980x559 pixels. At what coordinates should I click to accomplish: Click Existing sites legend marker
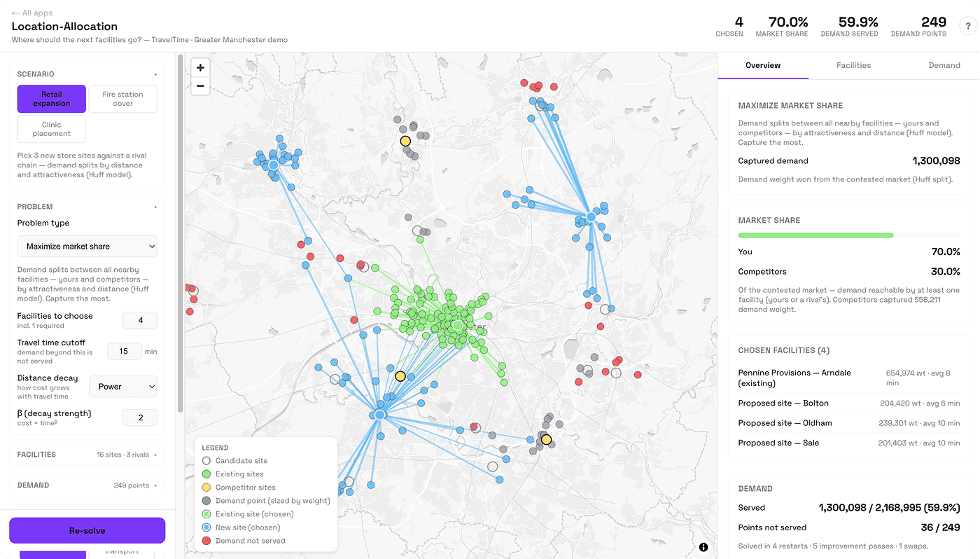(206, 474)
